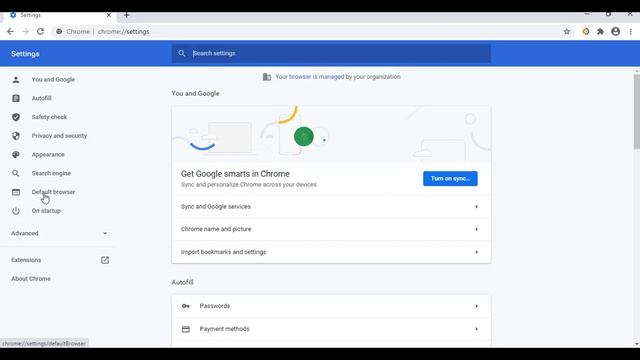This screenshot has width=640, height=360.
Task: Select You and Google in sidebar
Action: point(53,80)
